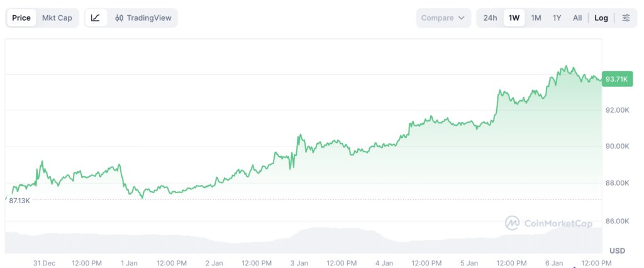Expand the Compare dropdown
The image size is (644, 268).
(443, 18)
